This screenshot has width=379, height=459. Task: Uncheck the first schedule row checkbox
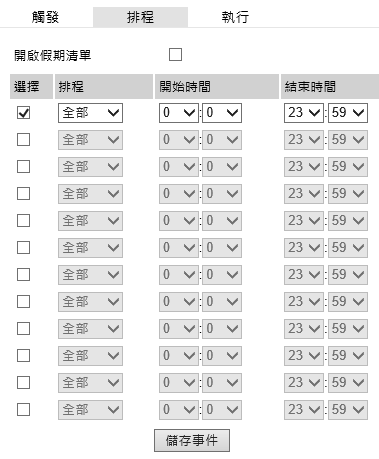coord(23,113)
